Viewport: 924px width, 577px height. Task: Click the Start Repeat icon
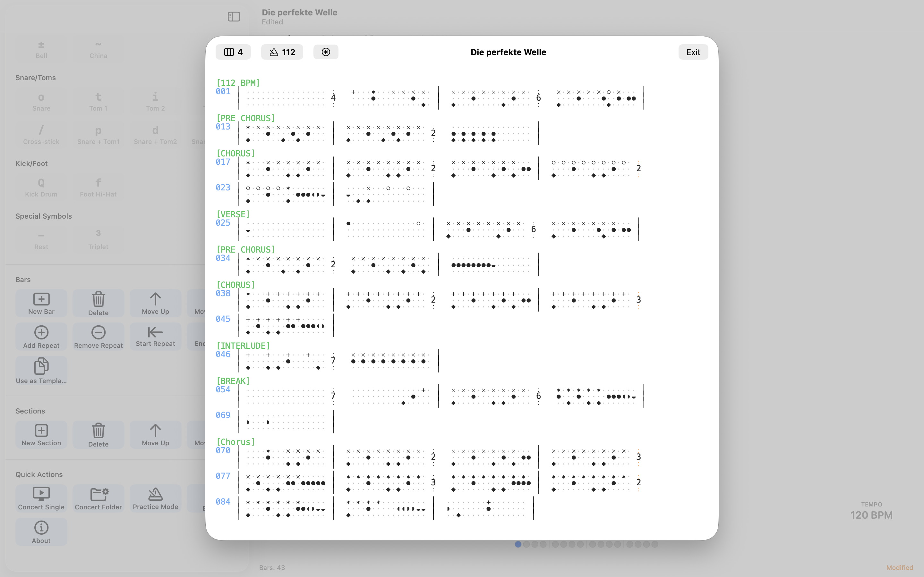[155, 336]
